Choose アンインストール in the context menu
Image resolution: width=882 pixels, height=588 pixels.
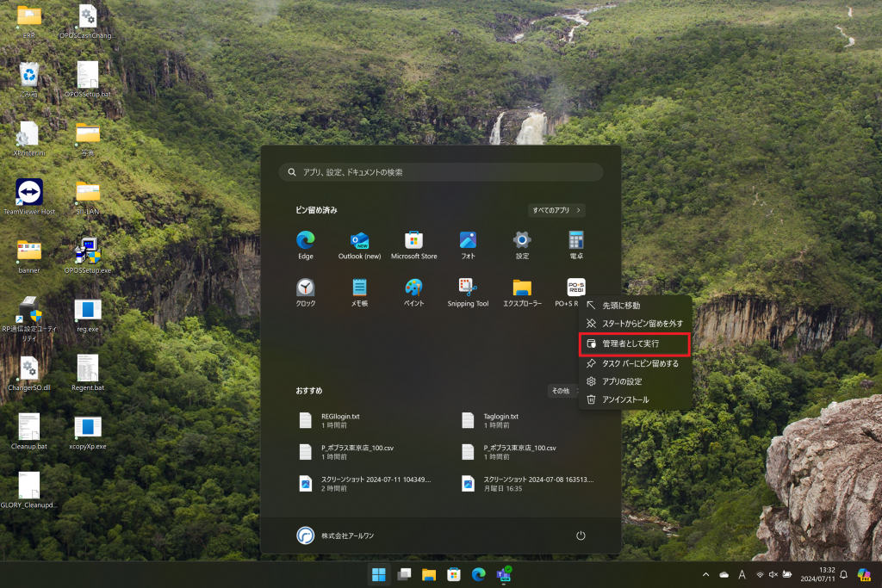[x=624, y=399]
